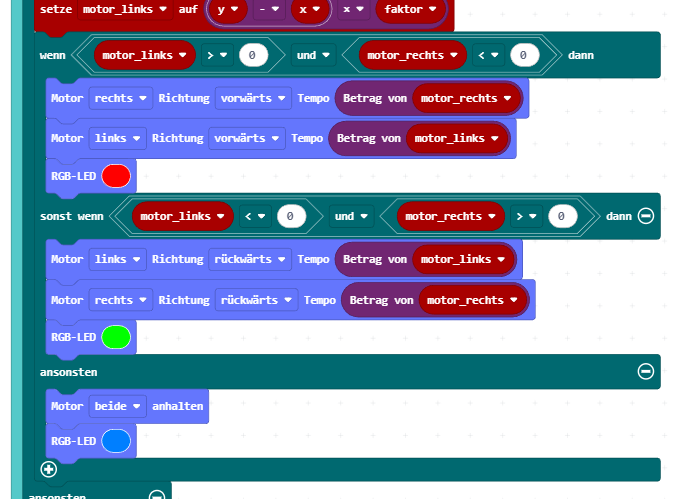Change the 'und' operator in the 'sonst wenn' condition
The width and height of the screenshot is (675, 499).
tap(350, 216)
